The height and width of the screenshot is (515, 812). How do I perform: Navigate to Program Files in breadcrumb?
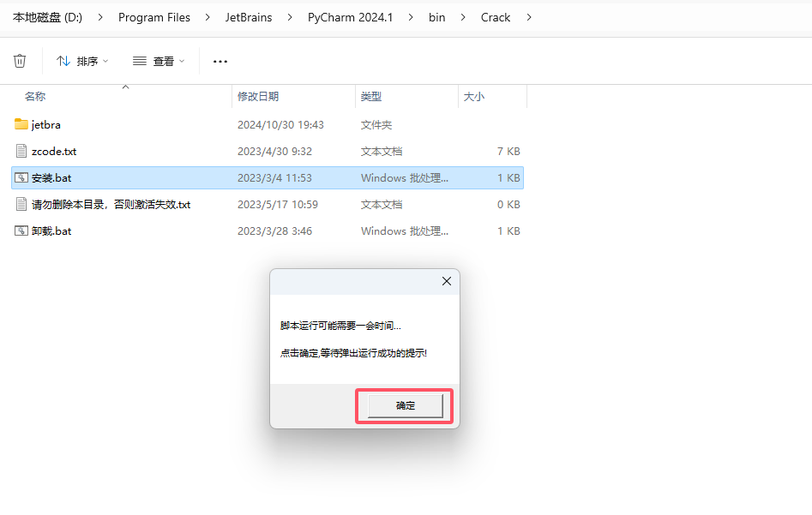tap(154, 18)
